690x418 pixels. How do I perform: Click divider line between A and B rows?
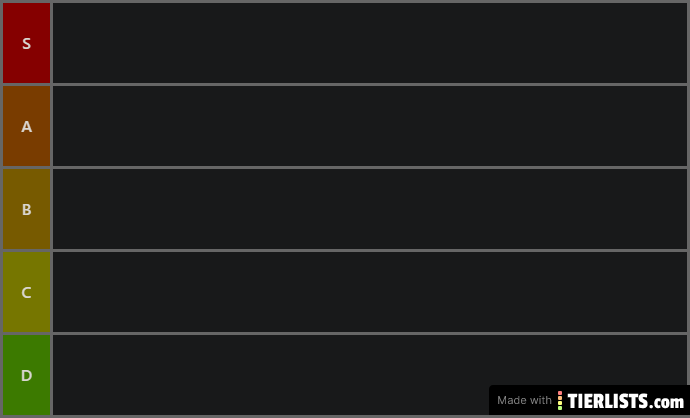(x=369, y=167)
